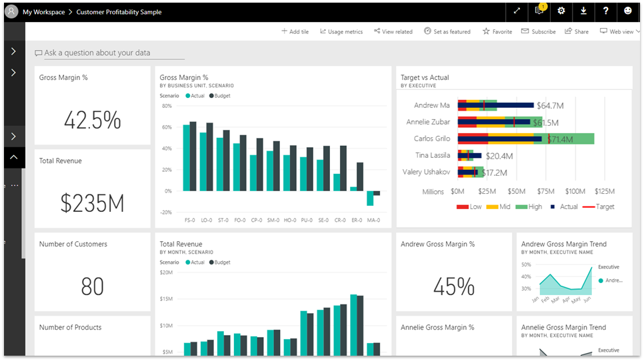Open the Gross Margin % 42.5% tile
The image size is (644, 361).
[93, 105]
